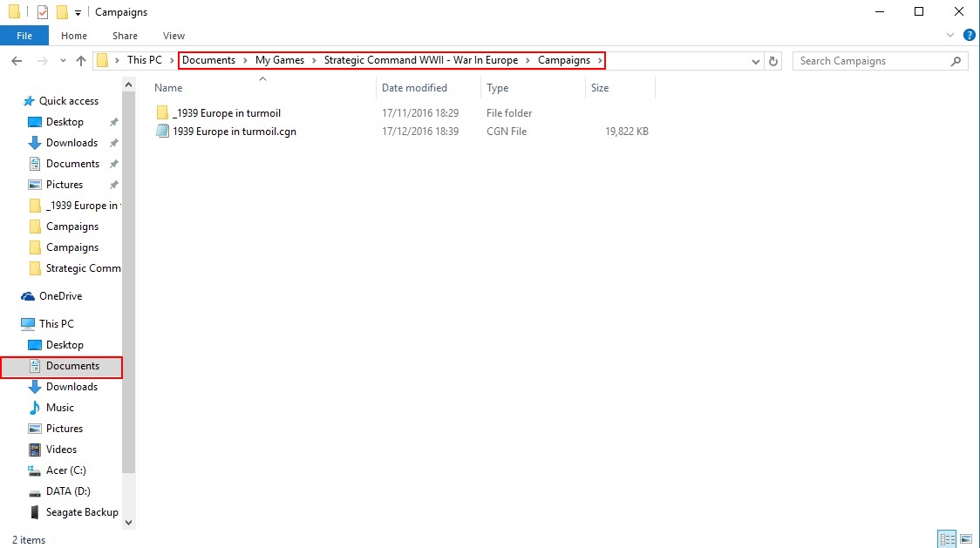This screenshot has height=548, width=980.
Task: Expand chevron after My Games breadcrumb
Action: point(315,61)
